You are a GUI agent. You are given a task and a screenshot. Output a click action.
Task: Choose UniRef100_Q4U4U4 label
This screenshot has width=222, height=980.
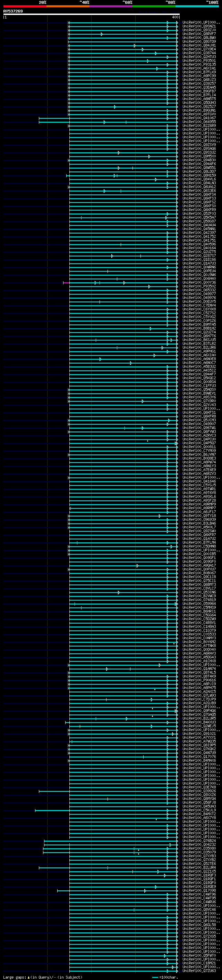(199, 225)
